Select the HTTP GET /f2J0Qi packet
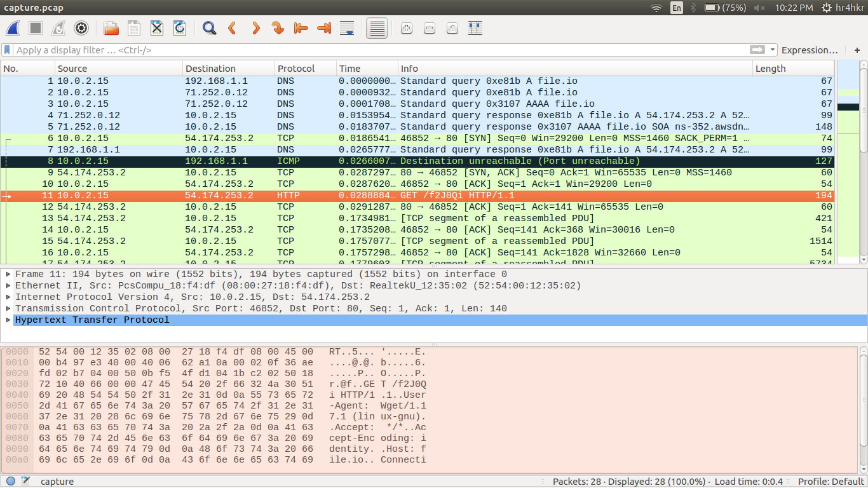Image resolution: width=868 pixels, height=488 pixels. click(x=417, y=195)
